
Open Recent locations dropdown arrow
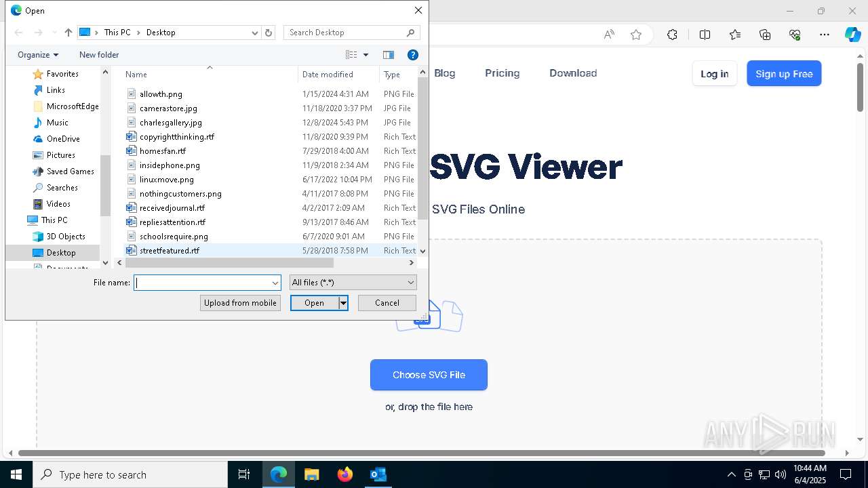coord(54,33)
